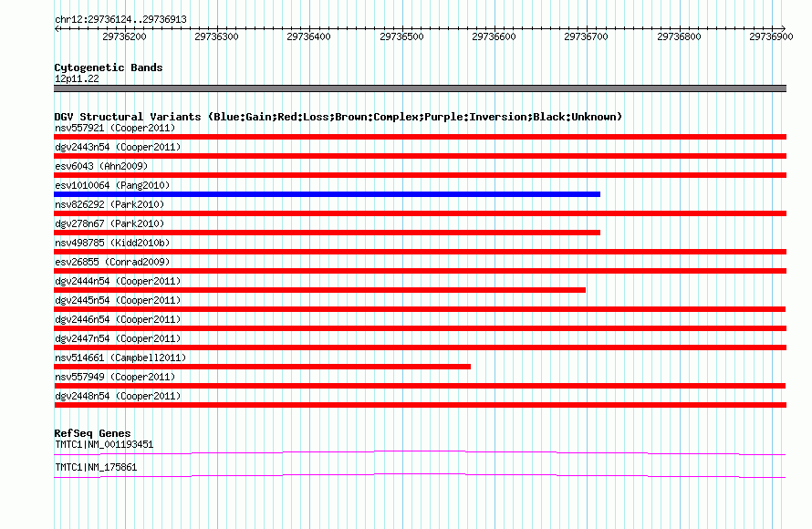The width and height of the screenshot is (812, 529).
Task: Select the RefSeq Genes track title
Action: [92, 433]
